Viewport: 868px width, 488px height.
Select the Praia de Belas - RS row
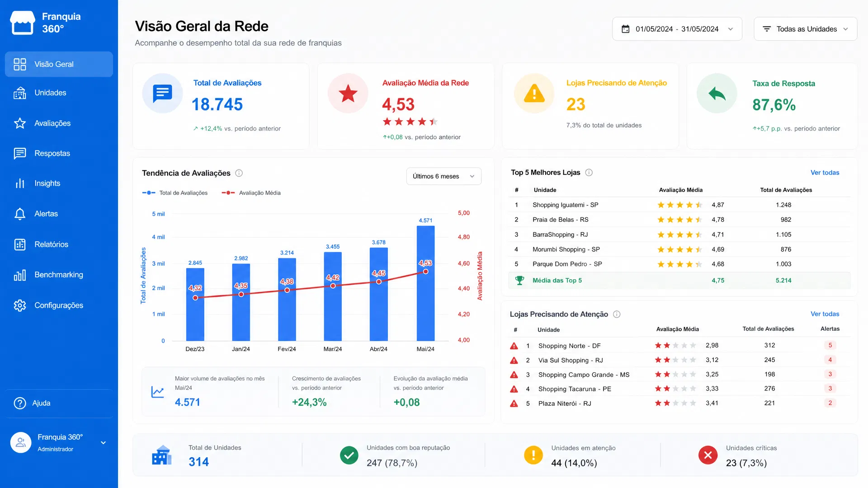679,220
